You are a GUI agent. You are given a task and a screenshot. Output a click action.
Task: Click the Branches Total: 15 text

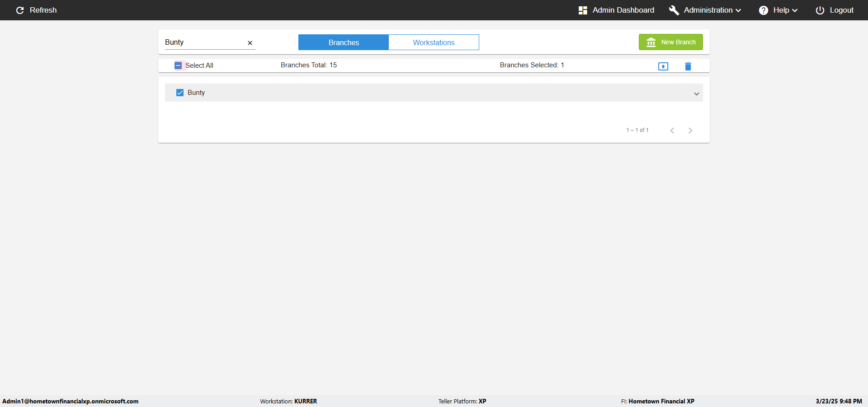coord(309,65)
